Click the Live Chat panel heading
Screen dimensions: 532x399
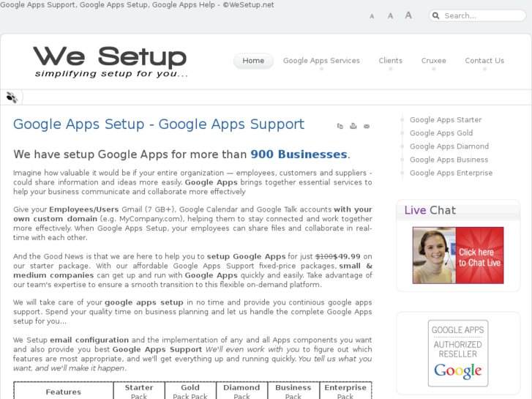[430, 210]
